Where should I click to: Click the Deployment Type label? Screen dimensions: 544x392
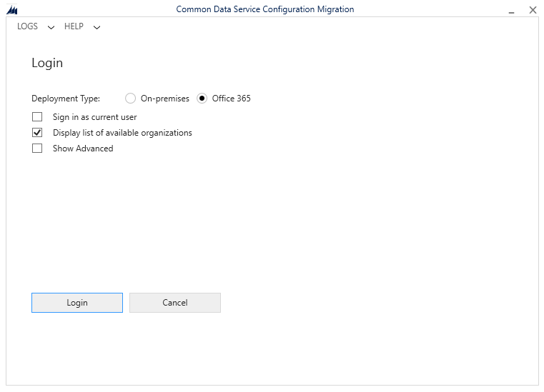(x=66, y=99)
